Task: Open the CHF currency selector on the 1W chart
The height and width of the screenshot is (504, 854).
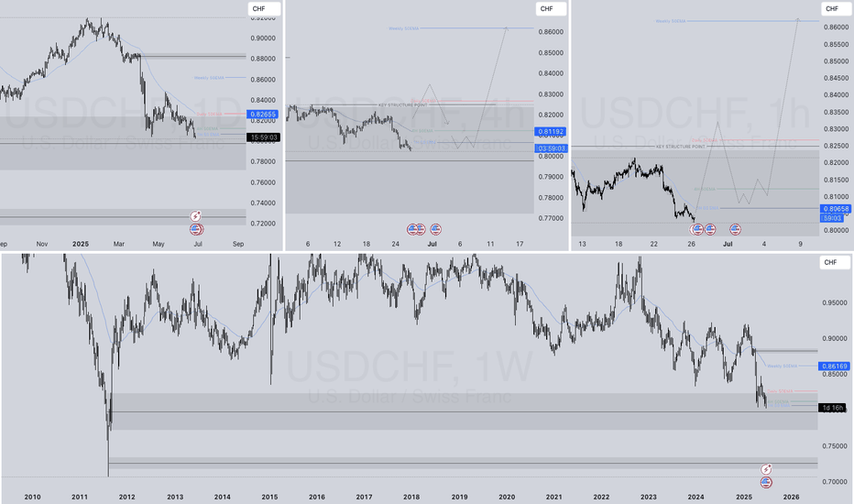Action: pos(835,263)
